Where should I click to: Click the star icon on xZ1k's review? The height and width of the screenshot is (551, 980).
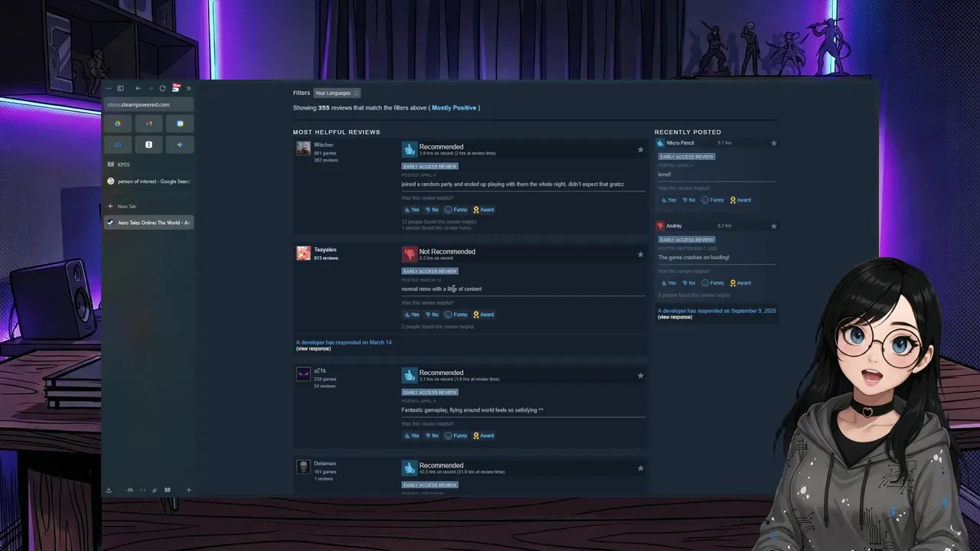[641, 375]
